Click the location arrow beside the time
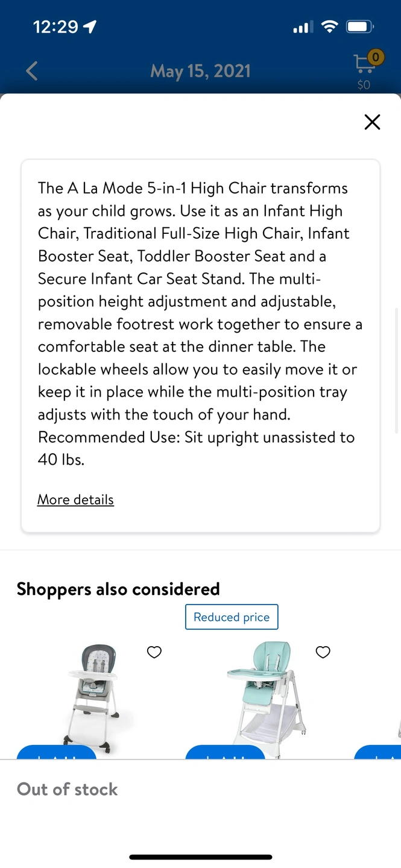 [x=90, y=27]
